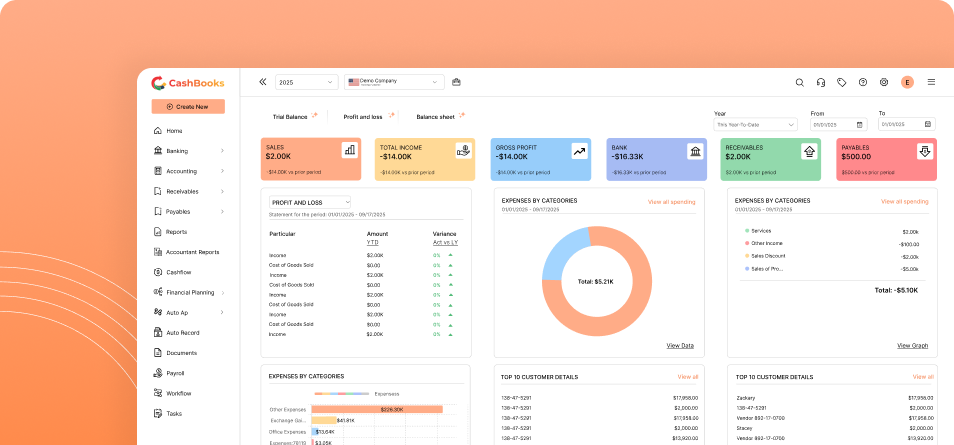Click the Stacey customer row
The height and width of the screenshot is (445, 954).
[x=835, y=428]
